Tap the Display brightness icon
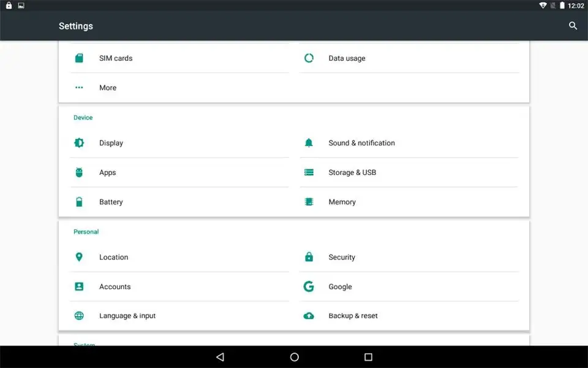 click(x=79, y=143)
